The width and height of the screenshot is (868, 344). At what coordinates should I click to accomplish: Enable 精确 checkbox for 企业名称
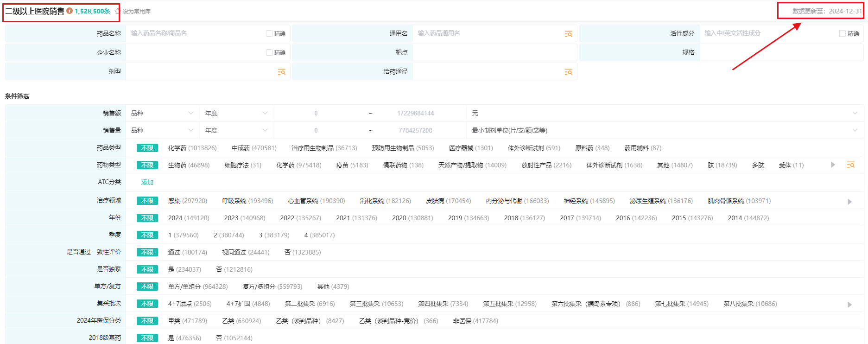click(269, 52)
